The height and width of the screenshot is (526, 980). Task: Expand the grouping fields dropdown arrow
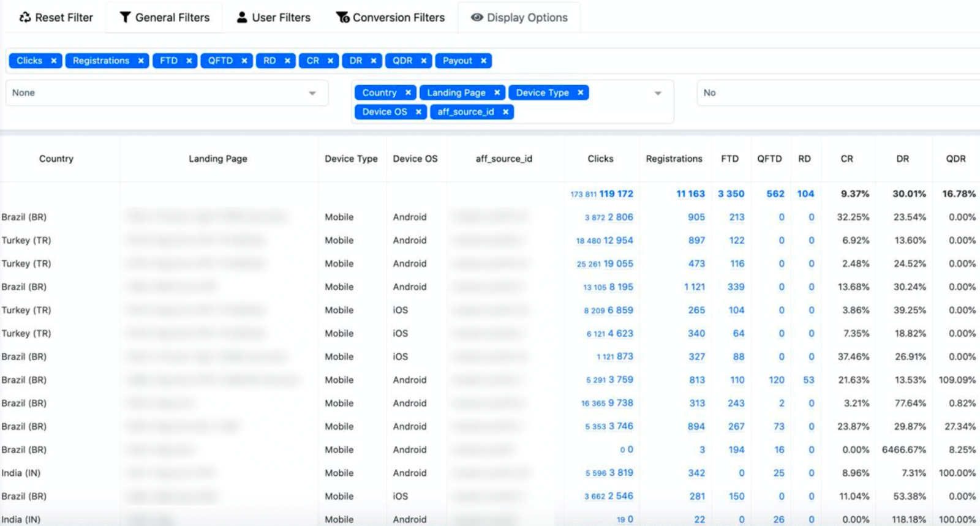tap(658, 93)
